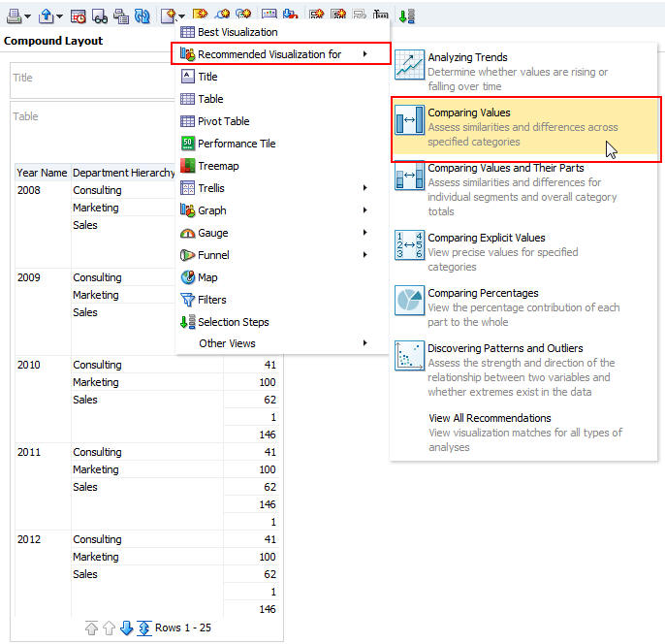Choose Pivot Table menu entry
Screen dimensions: 665x644
281,121
